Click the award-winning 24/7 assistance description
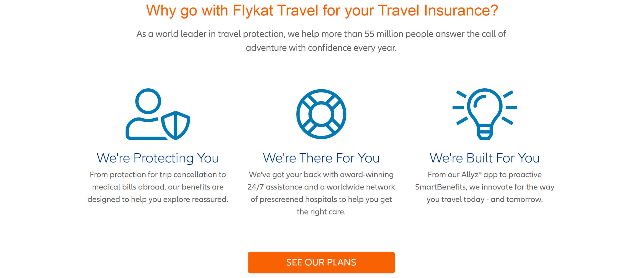This screenshot has width=644, height=278. [321, 193]
